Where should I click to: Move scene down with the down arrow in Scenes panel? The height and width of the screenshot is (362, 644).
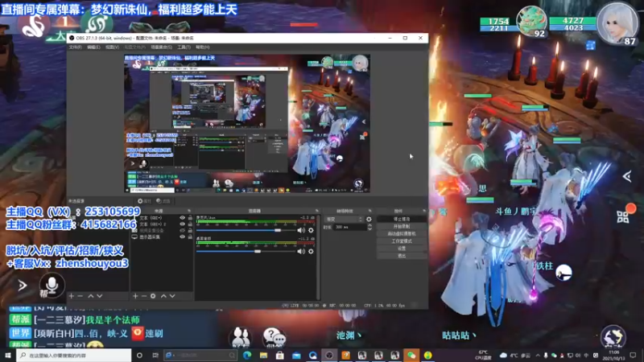point(99,295)
